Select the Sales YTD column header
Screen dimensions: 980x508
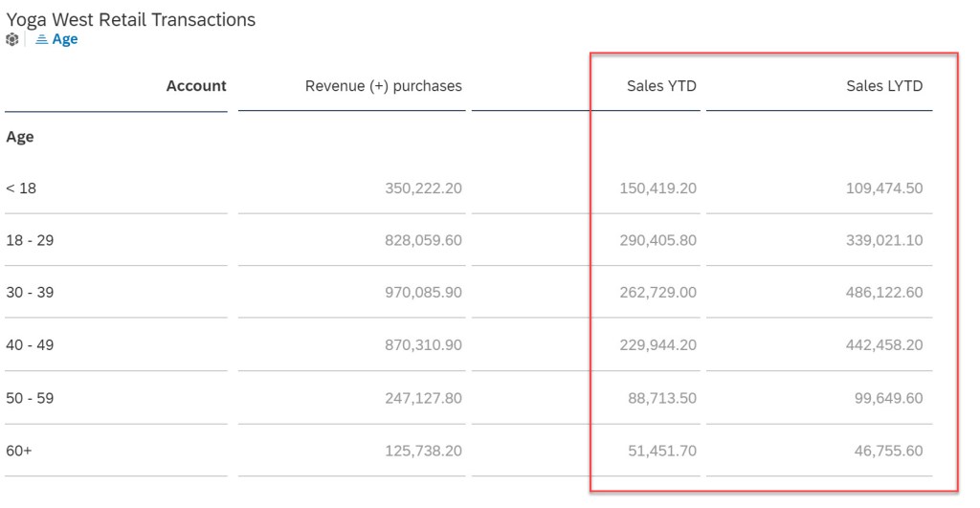661,86
